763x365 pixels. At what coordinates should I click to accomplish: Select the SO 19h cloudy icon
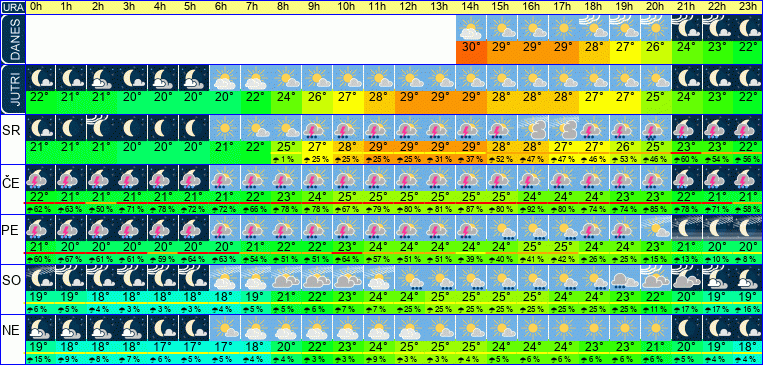[625, 278]
